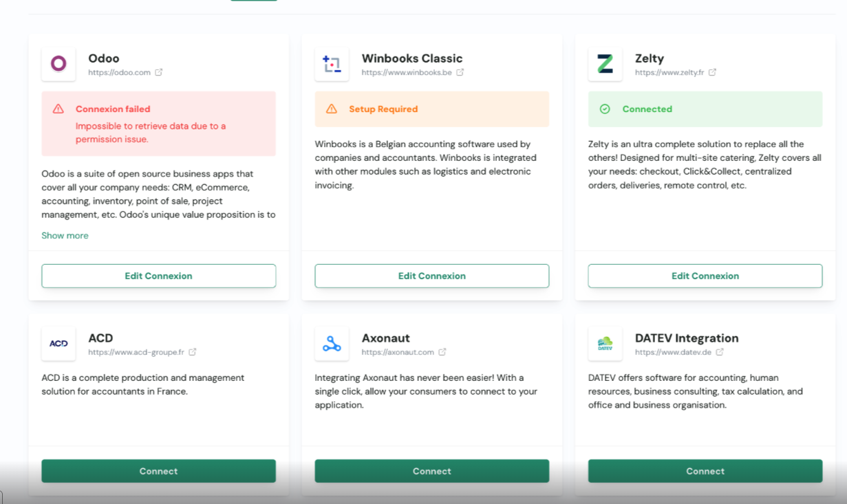Click the Zelty description paragraph
The width and height of the screenshot is (847, 504).
(x=705, y=164)
